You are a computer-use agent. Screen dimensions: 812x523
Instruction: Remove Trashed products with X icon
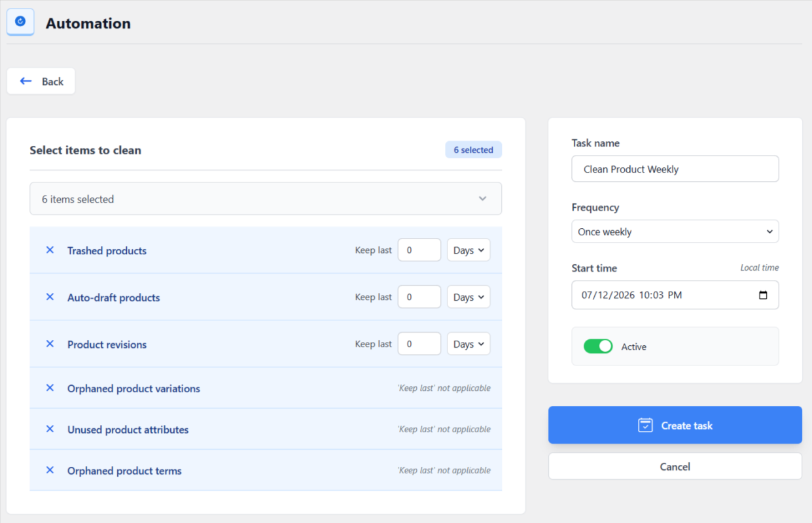pos(50,250)
